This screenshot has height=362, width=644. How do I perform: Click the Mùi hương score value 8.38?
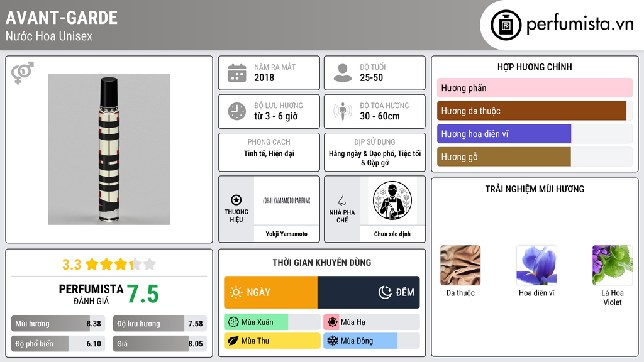(x=94, y=324)
